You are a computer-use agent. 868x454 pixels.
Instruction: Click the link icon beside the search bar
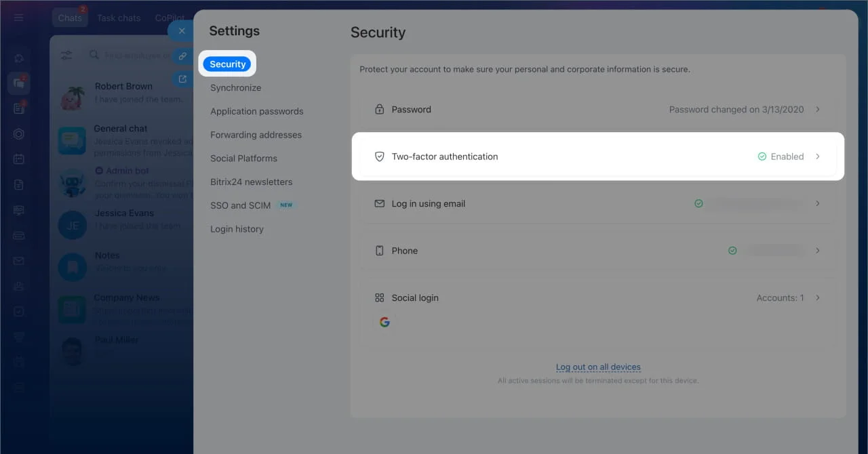[182, 56]
